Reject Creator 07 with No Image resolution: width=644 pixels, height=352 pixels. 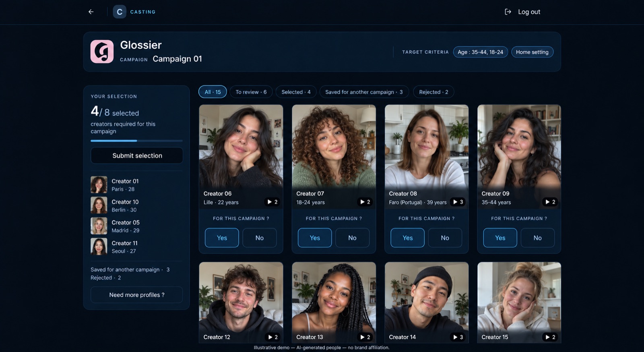coord(352,238)
